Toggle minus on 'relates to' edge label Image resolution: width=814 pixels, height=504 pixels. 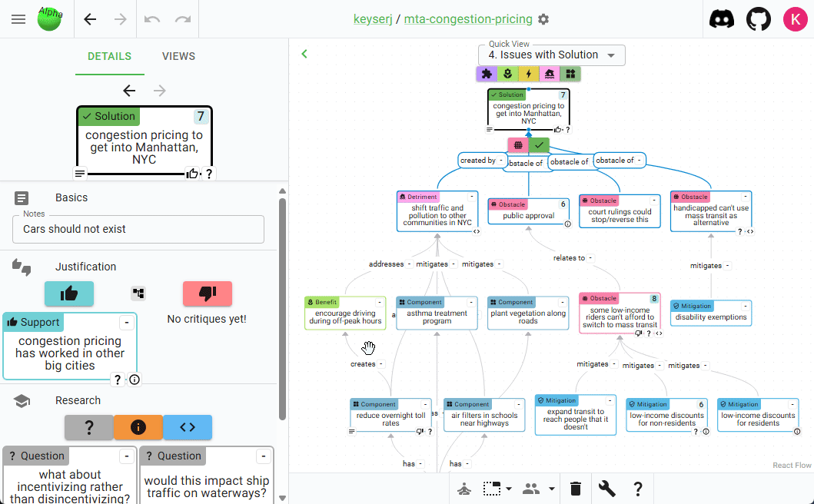point(590,258)
